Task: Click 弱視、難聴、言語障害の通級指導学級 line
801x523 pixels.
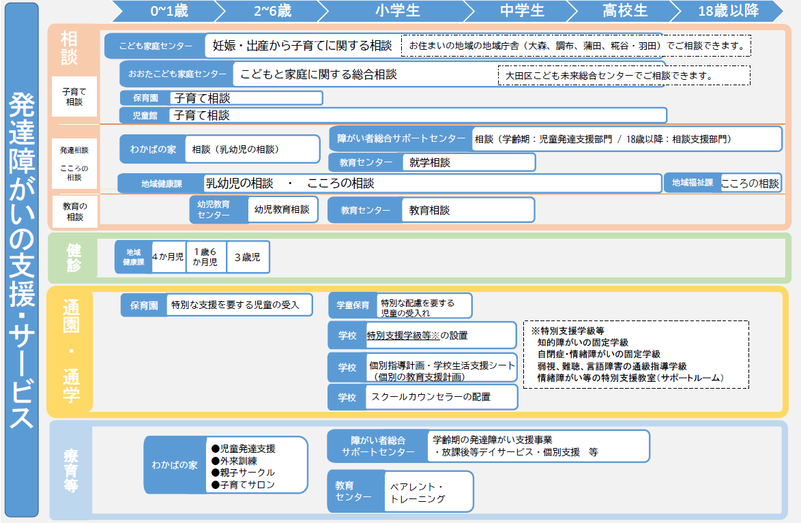Action: click(612, 366)
